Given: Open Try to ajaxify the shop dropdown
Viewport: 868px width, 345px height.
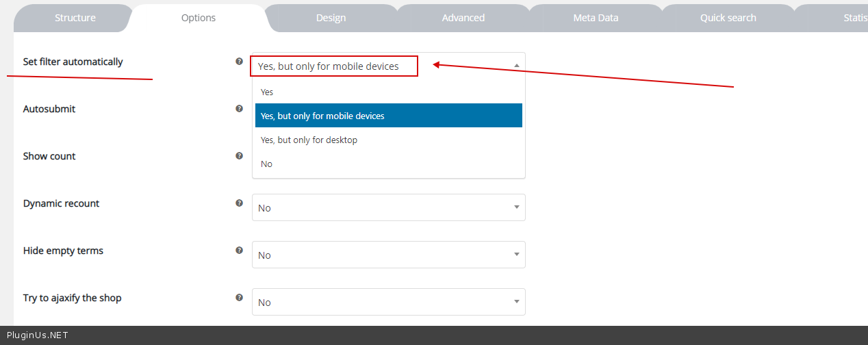Looking at the screenshot, I should pos(388,302).
